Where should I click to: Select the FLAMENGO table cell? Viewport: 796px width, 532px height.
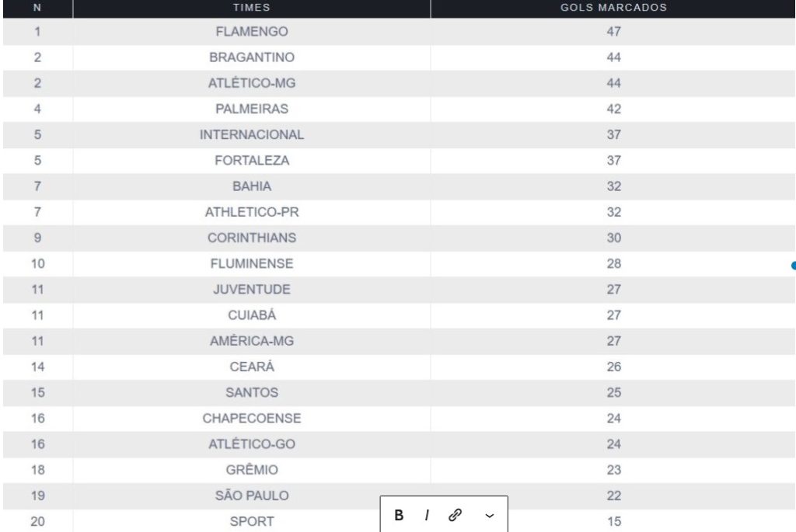point(252,32)
